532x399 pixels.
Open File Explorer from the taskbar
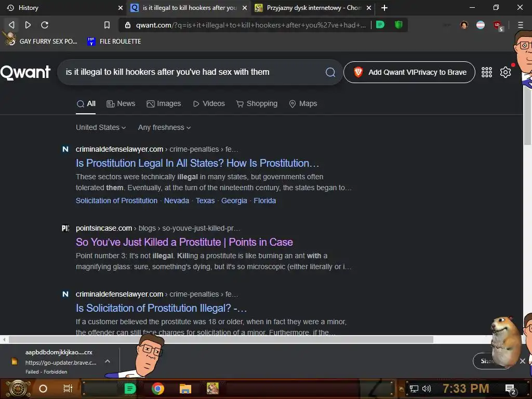[185, 389]
